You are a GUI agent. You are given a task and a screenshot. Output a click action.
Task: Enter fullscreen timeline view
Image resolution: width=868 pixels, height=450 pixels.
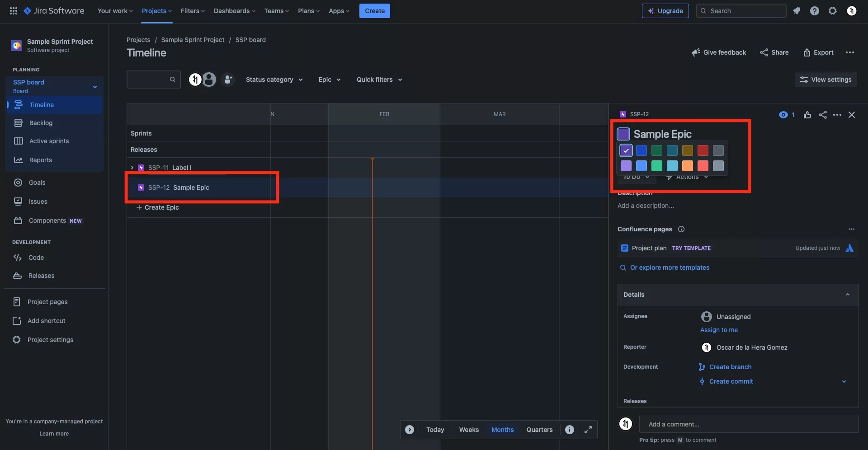[588, 430]
